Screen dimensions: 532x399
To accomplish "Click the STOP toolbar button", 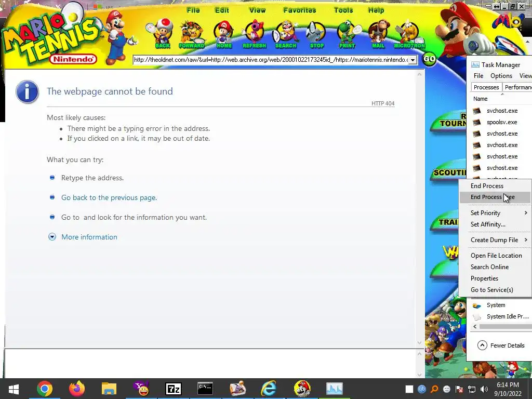I will tap(316, 34).
